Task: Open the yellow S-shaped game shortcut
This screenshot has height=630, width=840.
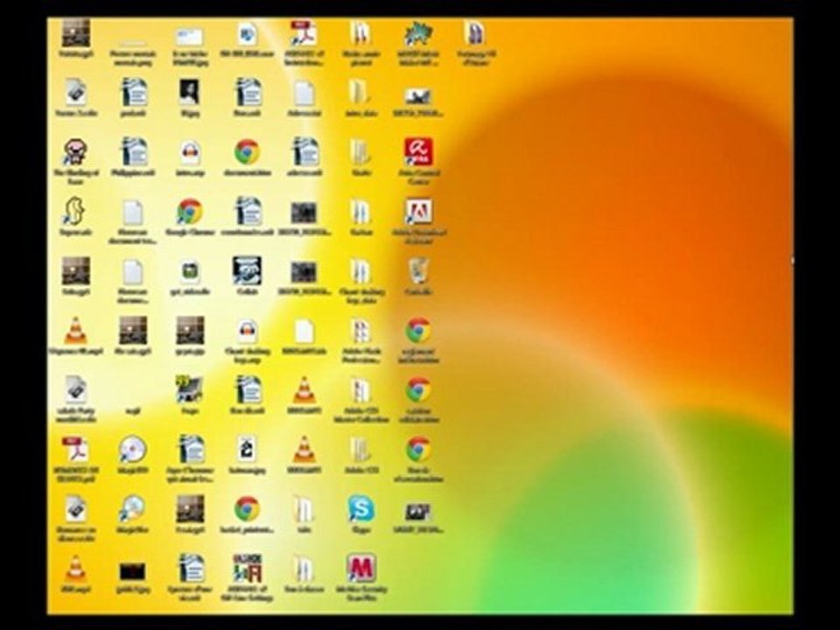Action: click(75, 213)
